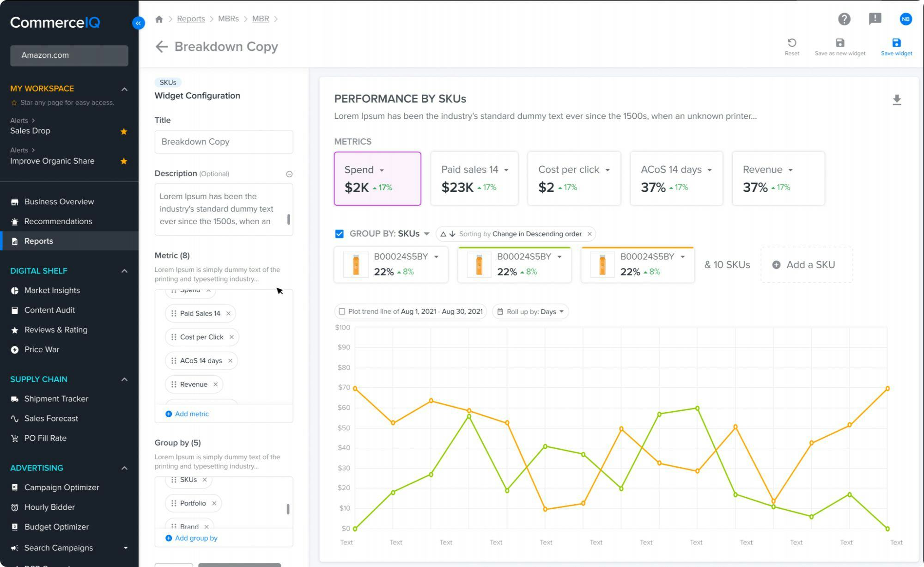Select Reports in the sidebar menu
The image size is (924, 567).
[x=38, y=241]
